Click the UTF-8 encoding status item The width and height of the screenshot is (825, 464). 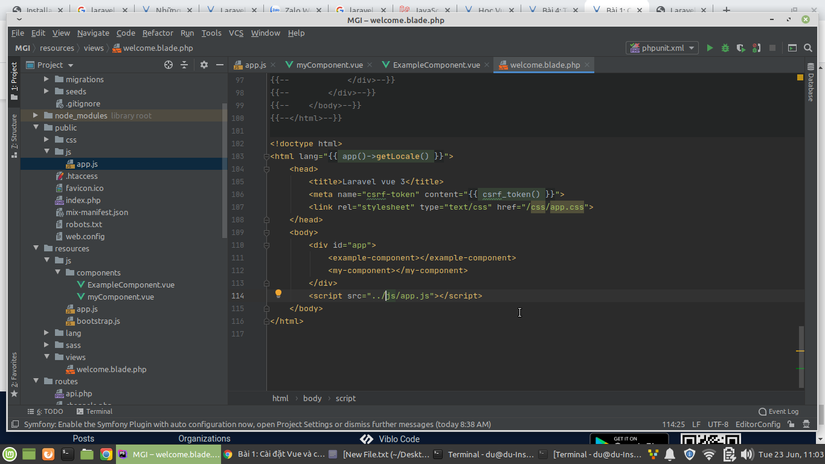(718, 424)
